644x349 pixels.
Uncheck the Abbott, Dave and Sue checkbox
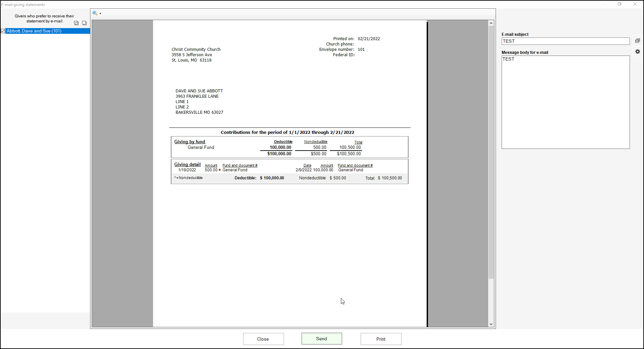(x=3, y=31)
